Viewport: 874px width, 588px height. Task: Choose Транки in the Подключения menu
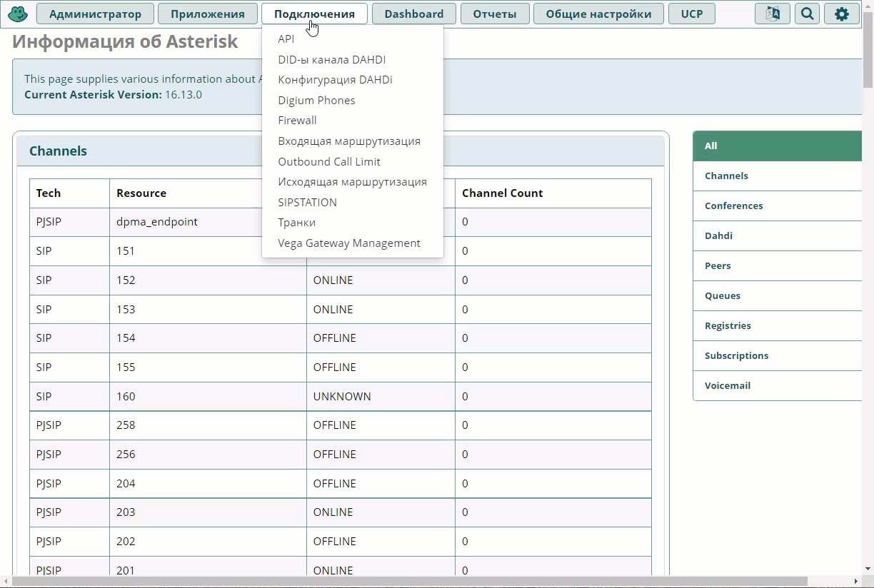pyautogui.click(x=296, y=223)
